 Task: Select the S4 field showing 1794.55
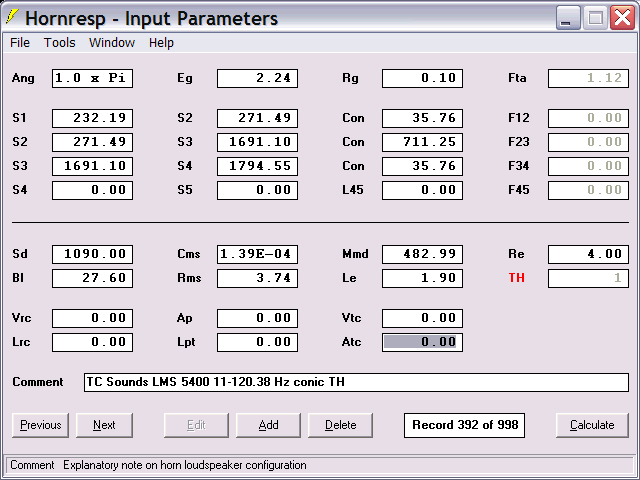(x=258, y=166)
